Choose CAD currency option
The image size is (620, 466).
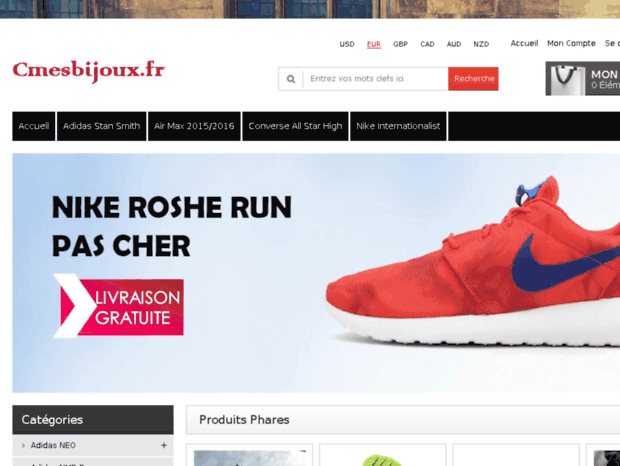coord(427,44)
